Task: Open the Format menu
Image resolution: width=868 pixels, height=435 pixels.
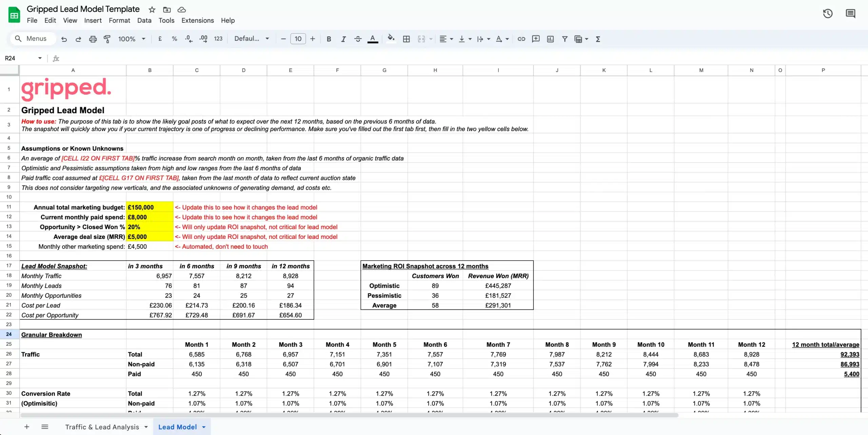Action: (119, 20)
